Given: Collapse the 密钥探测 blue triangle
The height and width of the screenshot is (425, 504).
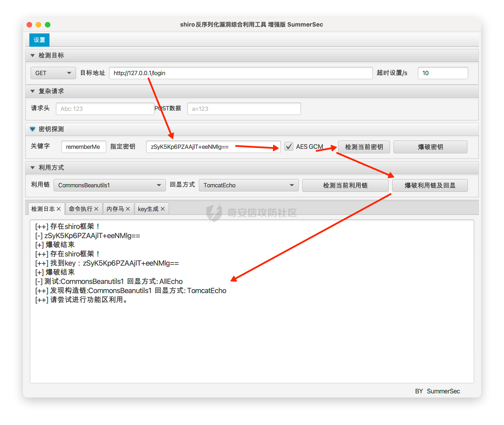Looking at the screenshot, I should pyautogui.click(x=33, y=129).
